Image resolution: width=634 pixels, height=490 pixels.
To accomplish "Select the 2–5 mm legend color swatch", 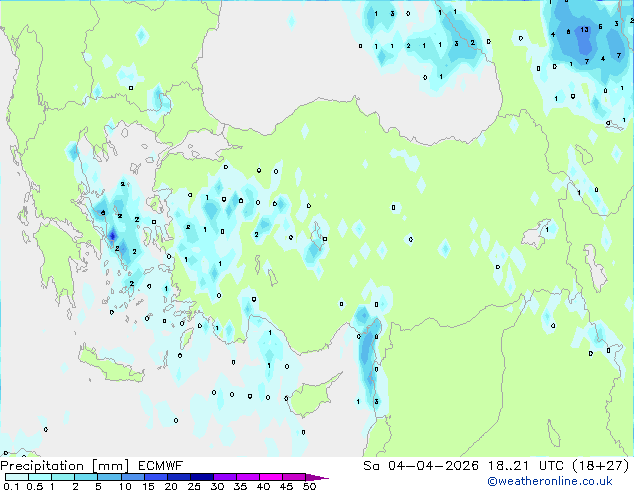I will click(86, 477).
